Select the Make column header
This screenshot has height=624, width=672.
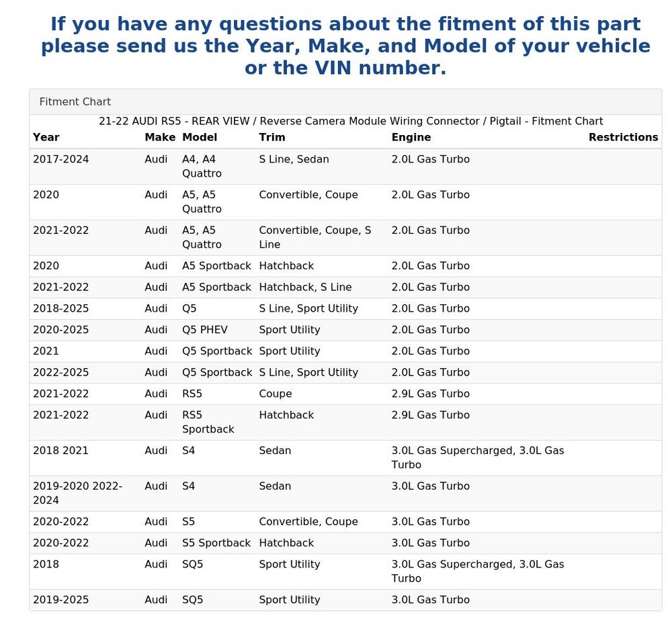tap(160, 138)
